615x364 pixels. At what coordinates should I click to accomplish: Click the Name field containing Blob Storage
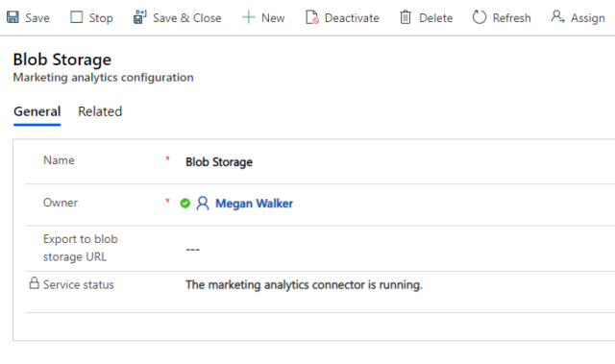pyautogui.click(x=400, y=161)
